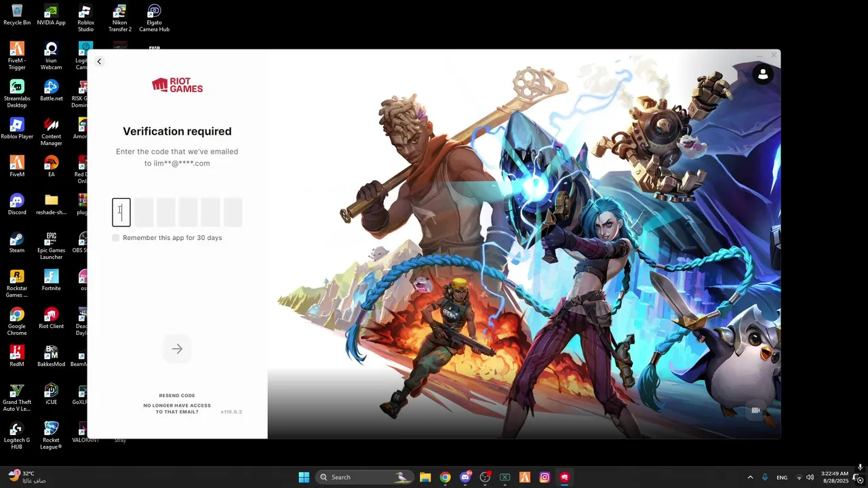Viewport: 868px width, 488px height.
Task: Click the Riot Client taskbar icon
Action: pyautogui.click(x=564, y=477)
